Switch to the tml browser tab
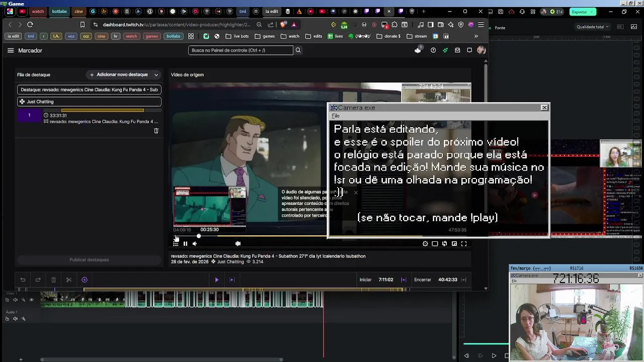This screenshot has width=644, height=362. click(x=243, y=12)
